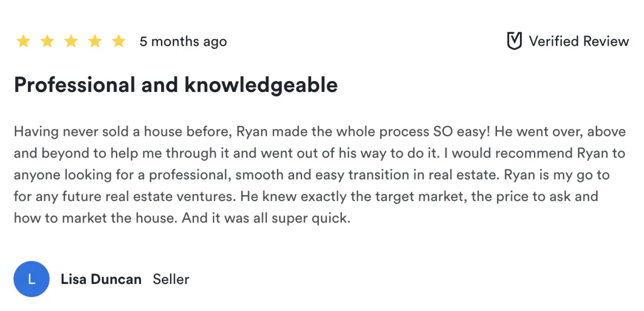Image resolution: width=644 pixels, height=311 pixels.
Task: Open reviewer name Lisa Duncan
Action: tap(101, 279)
